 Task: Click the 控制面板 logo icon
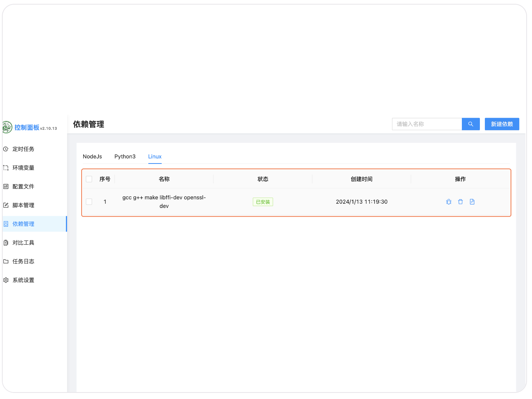point(7,127)
